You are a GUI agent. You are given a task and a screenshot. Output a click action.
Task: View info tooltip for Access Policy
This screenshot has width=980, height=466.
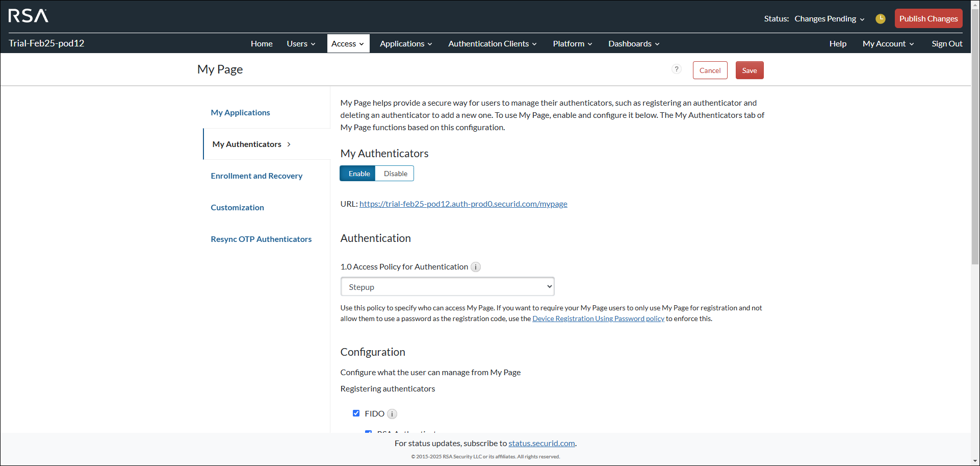(476, 266)
